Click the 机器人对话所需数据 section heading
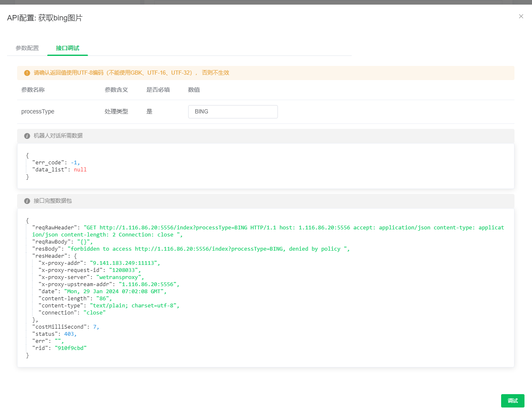 (58, 136)
